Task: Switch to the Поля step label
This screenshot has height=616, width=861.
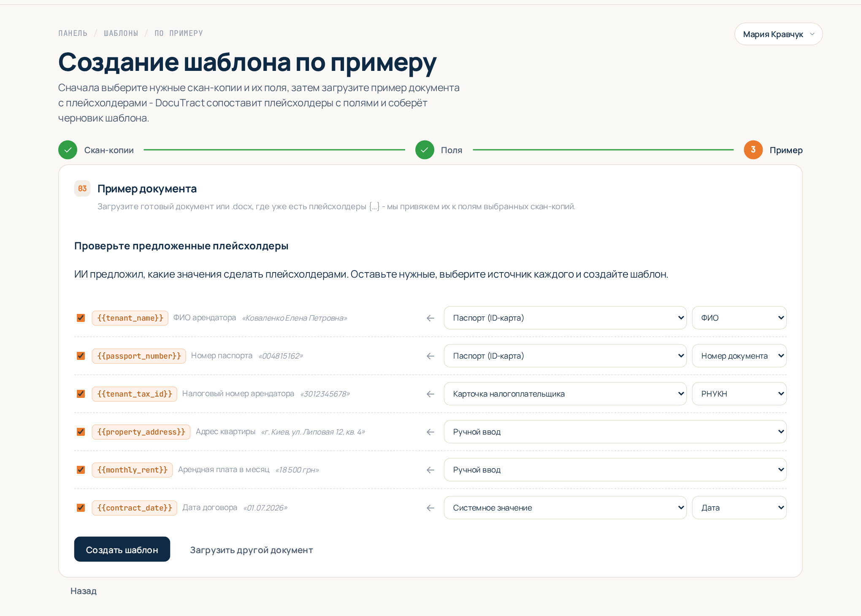Action: pos(452,150)
